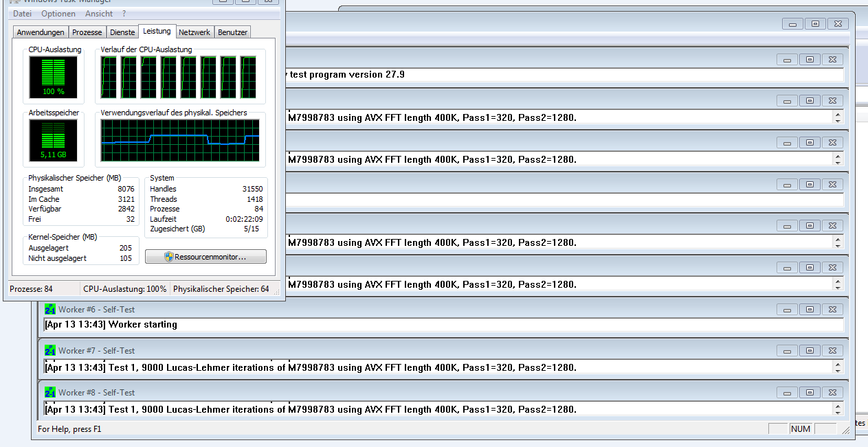Minimize the Worker #6 window
This screenshot has height=447, width=868.
(x=788, y=310)
